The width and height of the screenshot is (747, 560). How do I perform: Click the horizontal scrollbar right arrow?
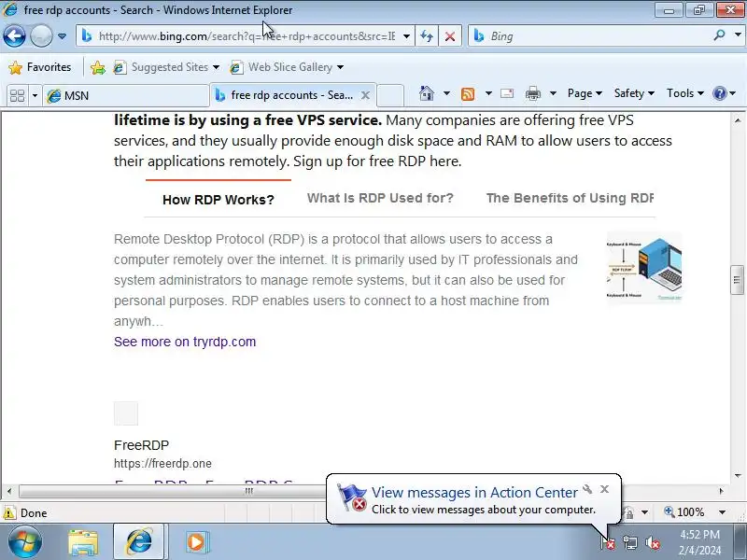(721, 491)
